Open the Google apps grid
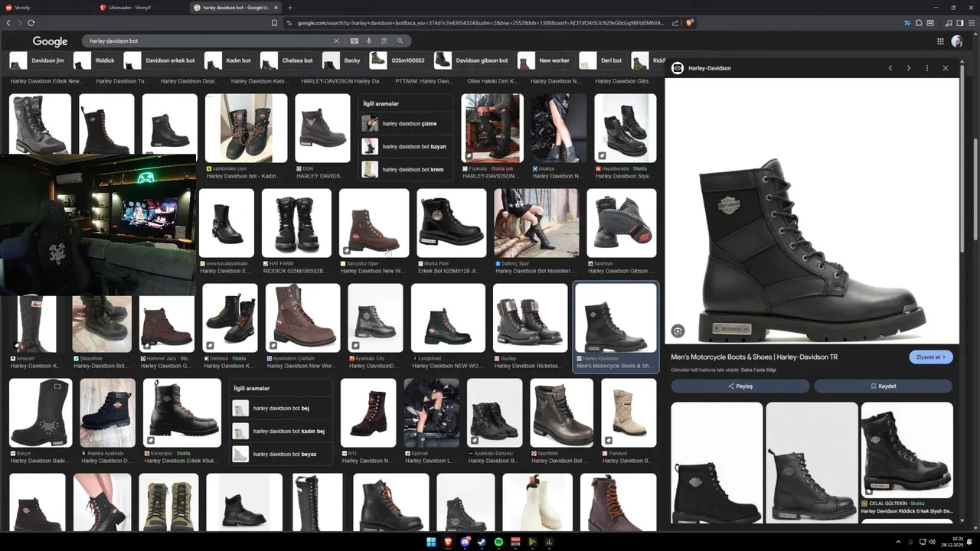Viewport: 980px width, 551px height. click(x=940, y=41)
